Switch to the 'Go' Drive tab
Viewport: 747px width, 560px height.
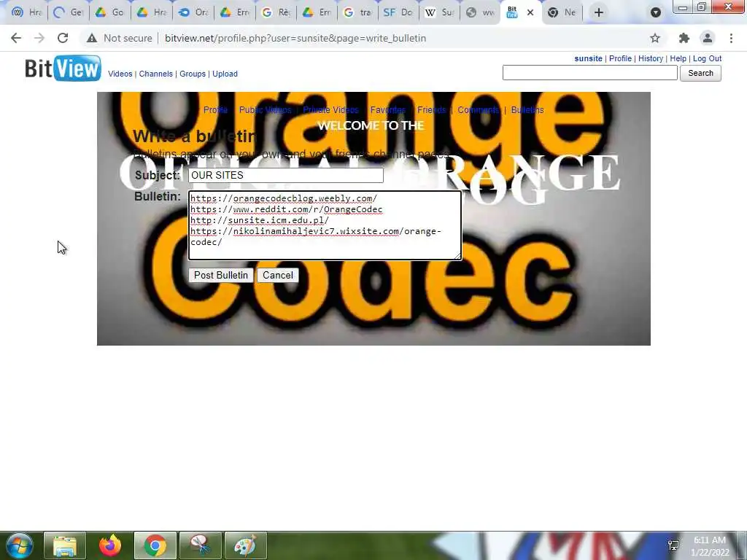click(x=110, y=13)
